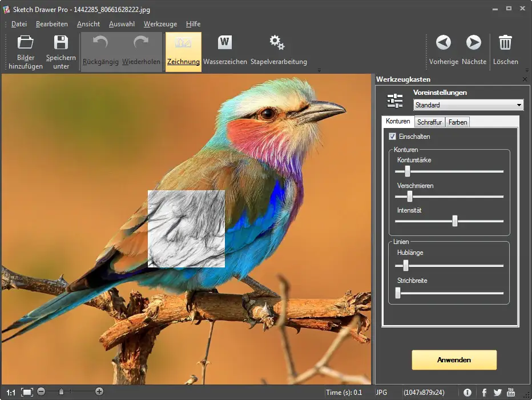The height and width of the screenshot is (400, 532).
Task: Maximize the Sketch Drawer Pro window
Action: coord(509,9)
